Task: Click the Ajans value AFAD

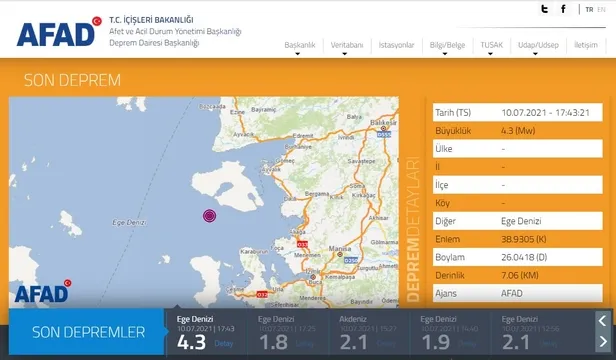Action: tap(512, 294)
